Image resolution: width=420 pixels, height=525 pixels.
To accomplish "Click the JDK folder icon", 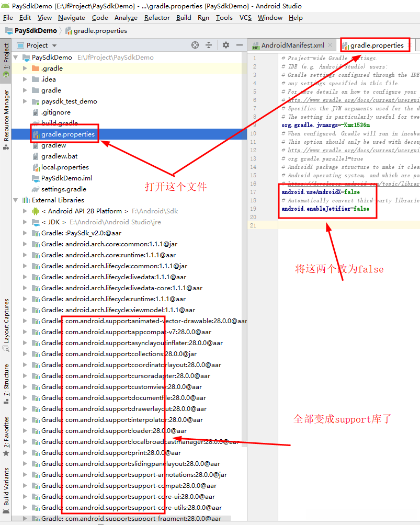I will coord(36,222).
